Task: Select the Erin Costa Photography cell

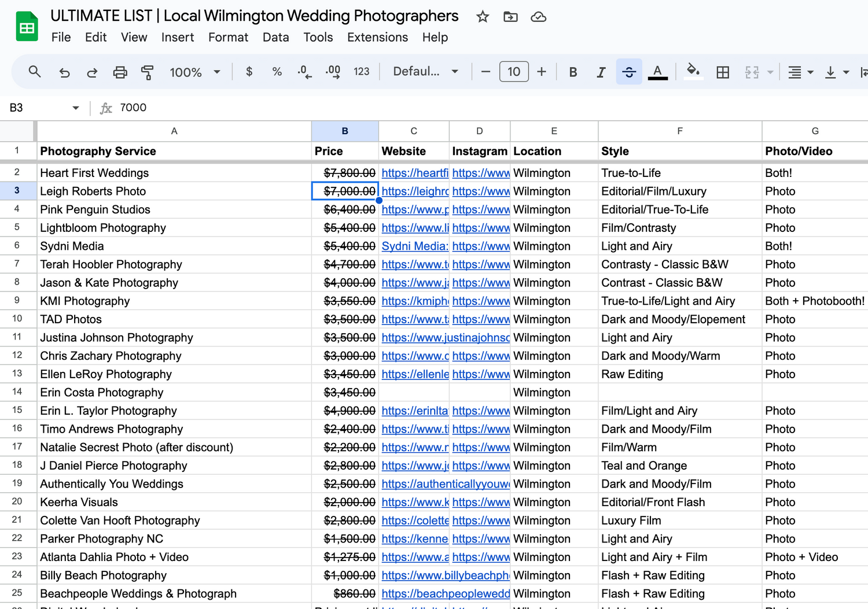Action: tap(174, 392)
